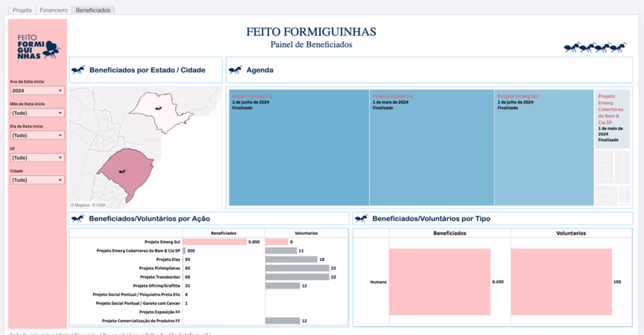Viewport: 644px width, 335px height.
Task: Select the ant marker on São Paulo state
Action: 158,109
